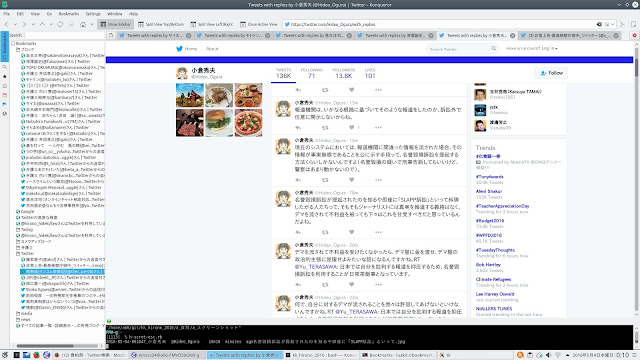
Task: Open the URL bar history dropdown
Action: pyautogui.click(x=613, y=24)
